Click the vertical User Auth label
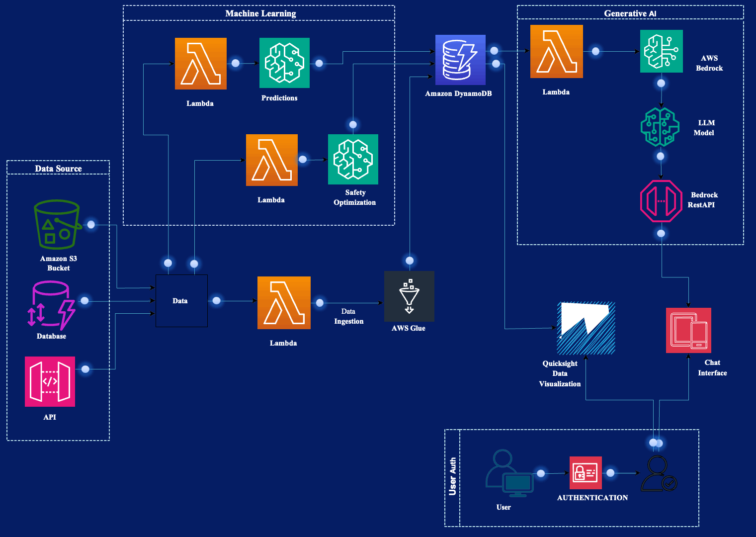 (x=452, y=476)
